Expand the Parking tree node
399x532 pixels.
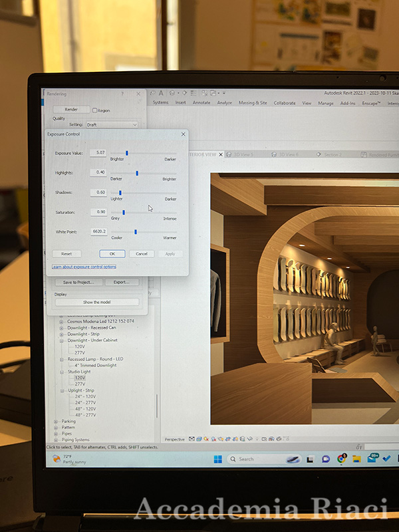(56, 422)
